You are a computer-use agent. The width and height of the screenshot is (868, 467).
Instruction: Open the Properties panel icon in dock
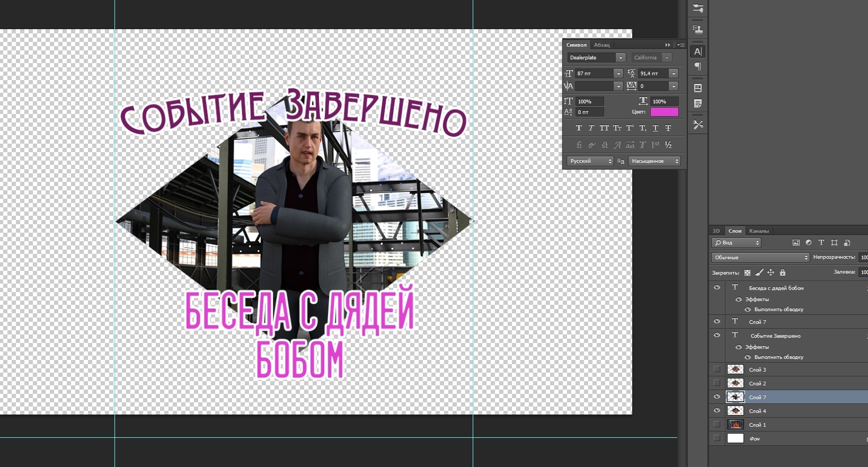click(x=698, y=88)
